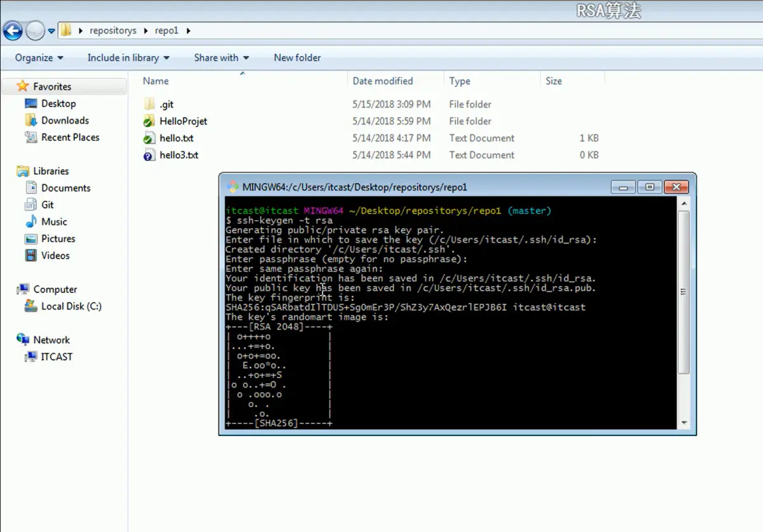The width and height of the screenshot is (763, 532).
Task: Click the Videos library icon
Action: point(31,256)
